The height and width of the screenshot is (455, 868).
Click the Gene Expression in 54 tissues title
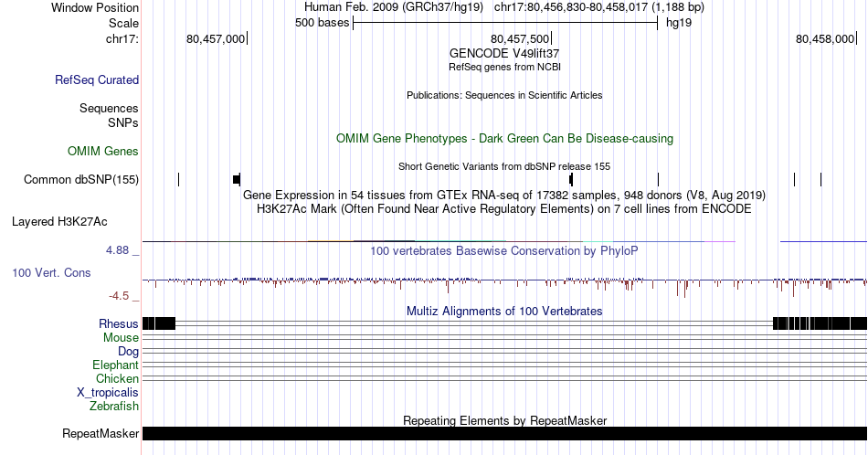pos(504,195)
